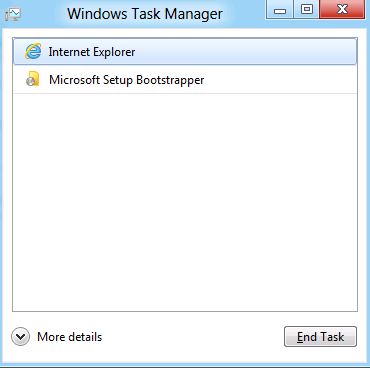
Task: Click the Windows Task Manager title text
Action: [145, 14]
